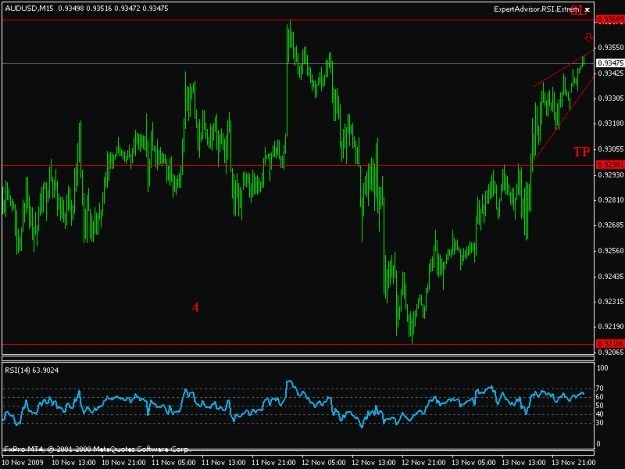Click the 11 Nov 21:00 time label
The image size is (625, 469).
pyautogui.click(x=274, y=463)
